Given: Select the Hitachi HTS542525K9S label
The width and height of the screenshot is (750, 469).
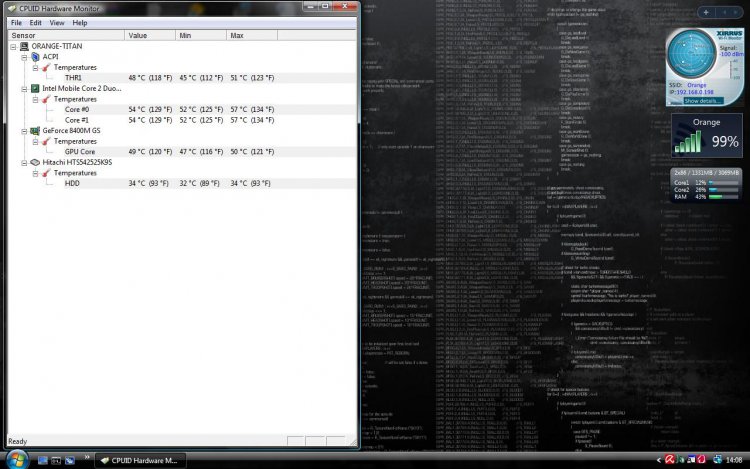Looking at the screenshot, I should click(77, 163).
